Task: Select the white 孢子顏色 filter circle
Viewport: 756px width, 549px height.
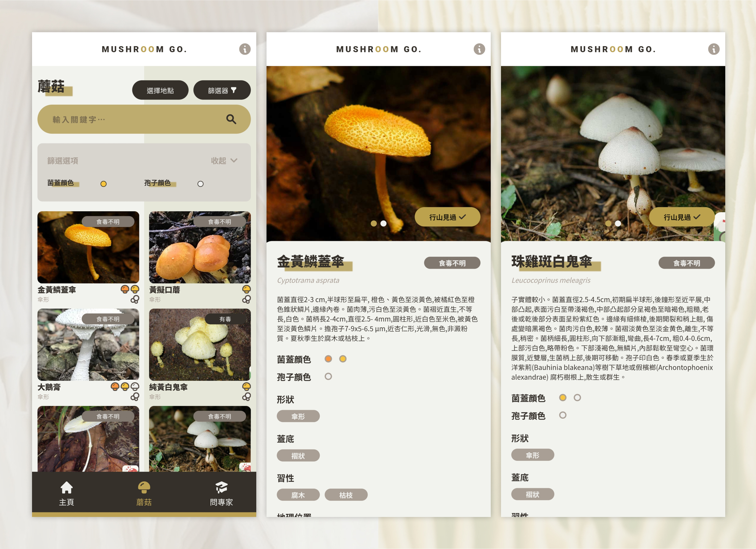Action: click(x=200, y=184)
